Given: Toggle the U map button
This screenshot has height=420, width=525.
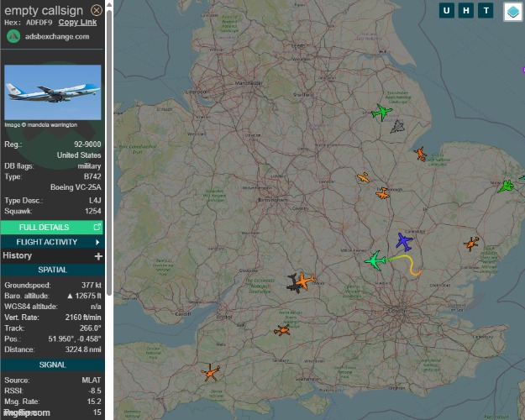Looking at the screenshot, I should point(447,10).
